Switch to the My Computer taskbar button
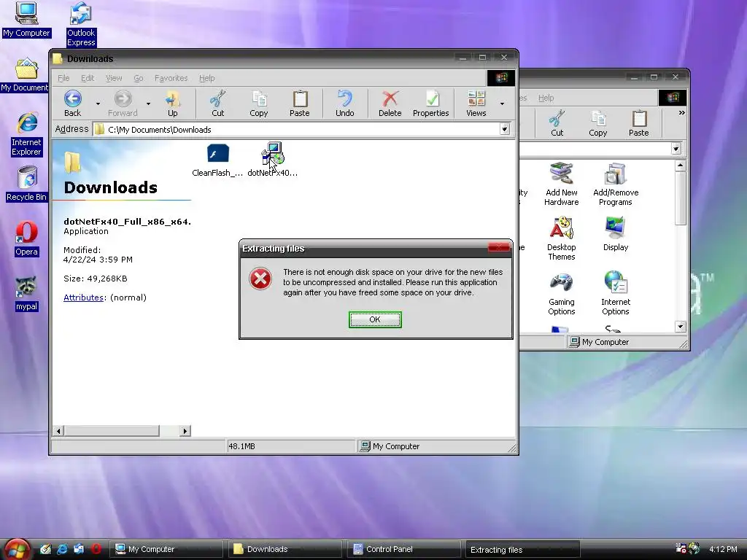Image resolution: width=747 pixels, height=560 pixels. [167, 549]
